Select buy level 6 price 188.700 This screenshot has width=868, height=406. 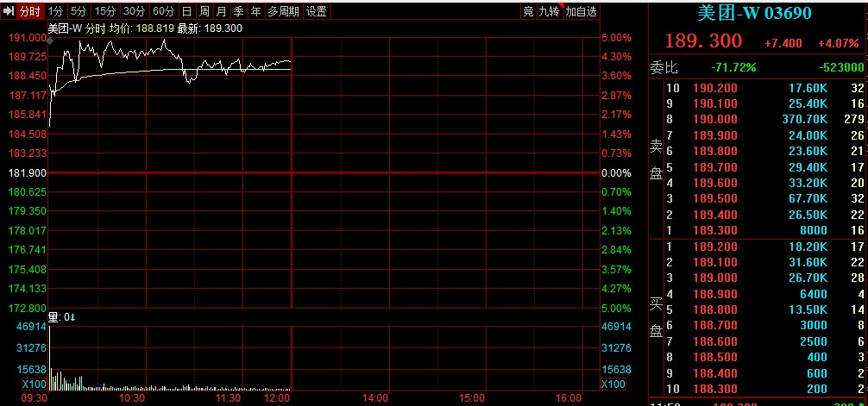(715, 325)
